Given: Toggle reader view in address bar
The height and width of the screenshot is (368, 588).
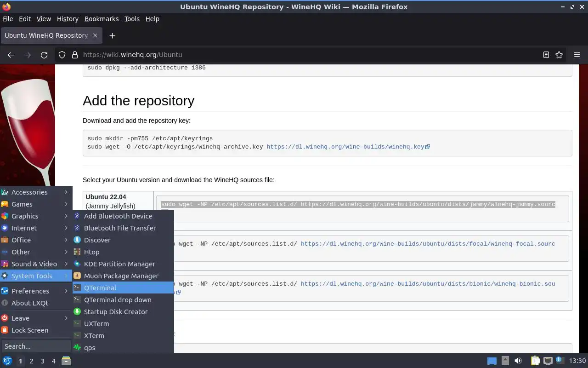Looking at the screenshot, I should 546,55.
